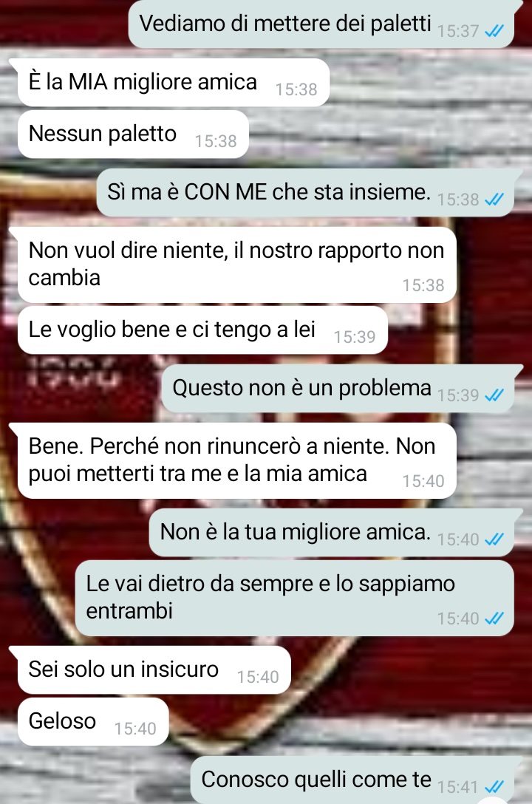Tap the 15:41 timestamp on last message

(458, 786)
